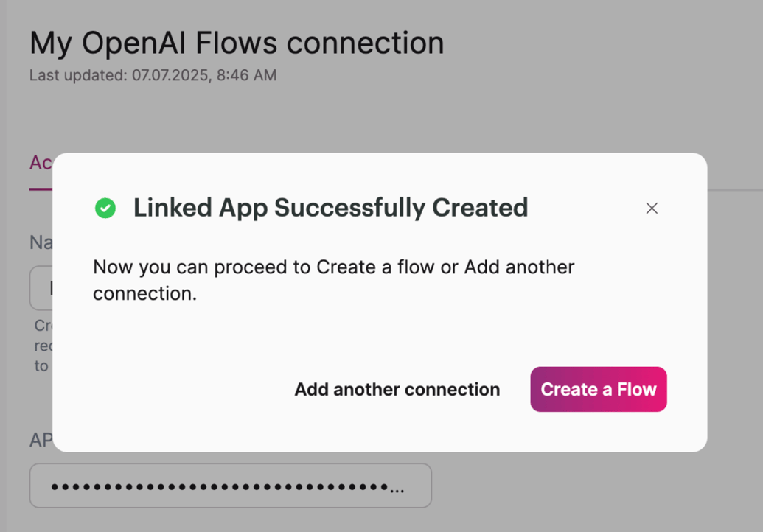Click Create a Flow
The height and width of the screenshot is (532, 763).
pos(598,389)
